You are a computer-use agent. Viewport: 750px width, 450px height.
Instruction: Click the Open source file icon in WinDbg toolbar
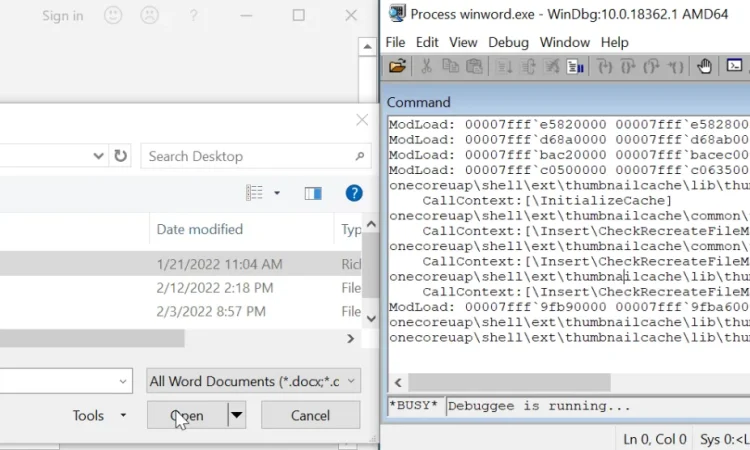(x=397, y=66)
